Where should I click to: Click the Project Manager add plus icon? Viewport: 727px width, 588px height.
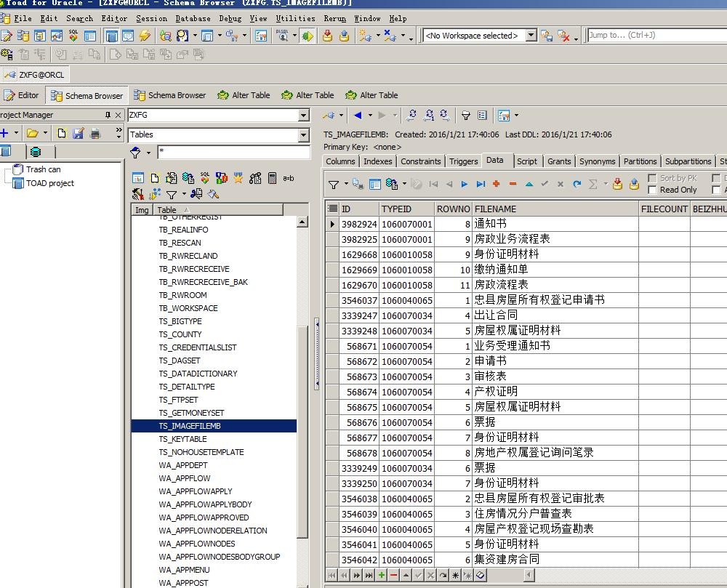4,134
